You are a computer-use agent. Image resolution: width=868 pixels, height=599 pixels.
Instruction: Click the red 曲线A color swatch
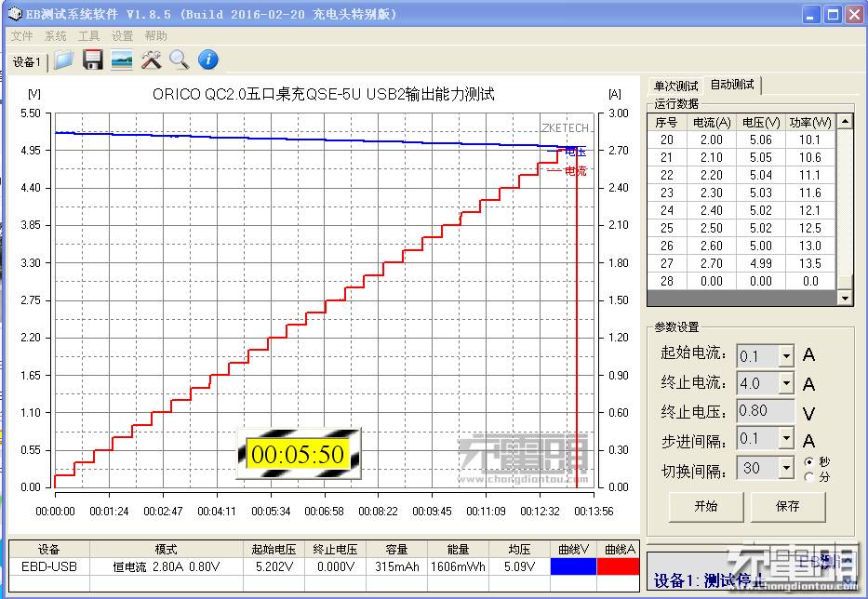coord(619,566)
